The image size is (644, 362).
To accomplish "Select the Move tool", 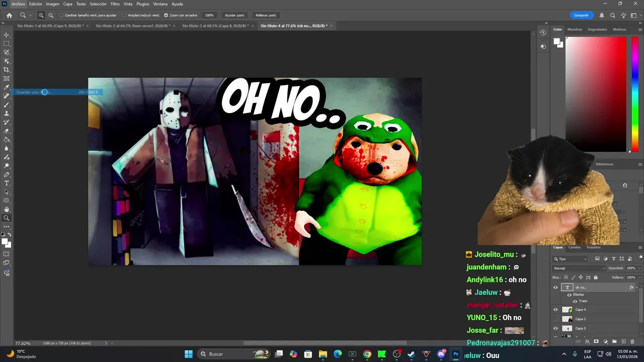I will tap(7, 35).
